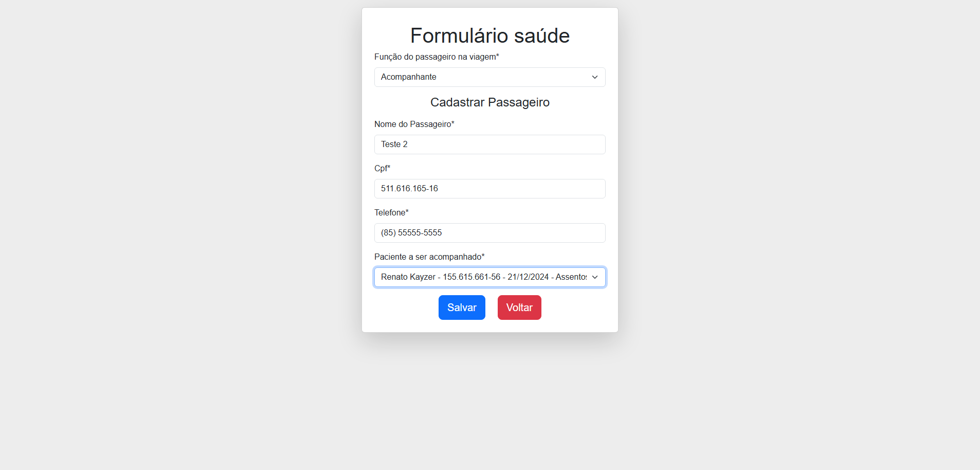Image resolution: width=980 pixels, height=470 pixels.
Task: Save the passenger with the Salvar button
Action: [x=462, y=308]
